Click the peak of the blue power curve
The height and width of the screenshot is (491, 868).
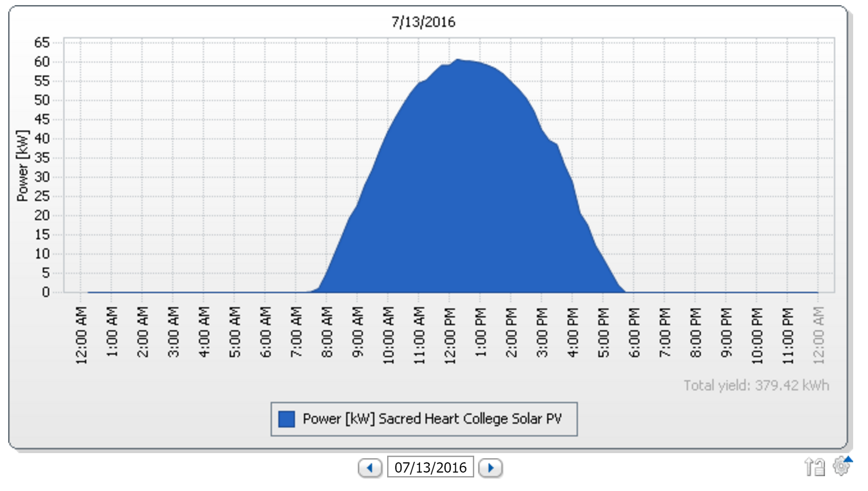pyautogui.click(x=458, y=60)
